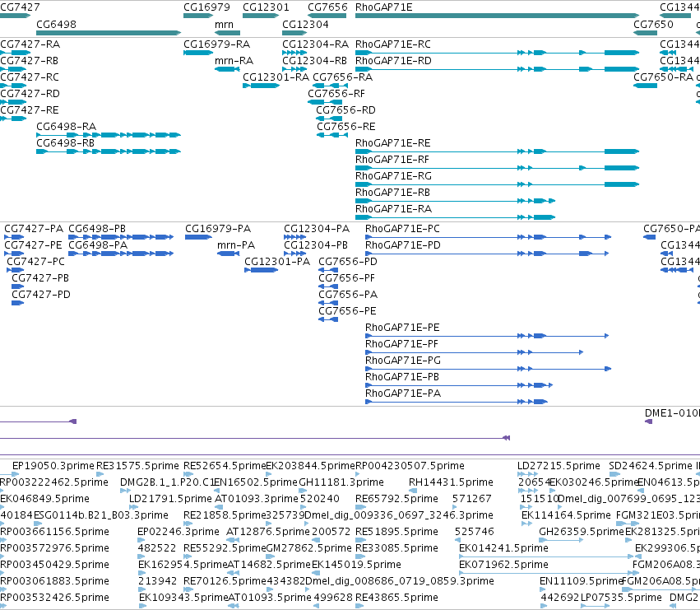Click the mrn-PA protein label
700x610 pixels.
[236, 245]
